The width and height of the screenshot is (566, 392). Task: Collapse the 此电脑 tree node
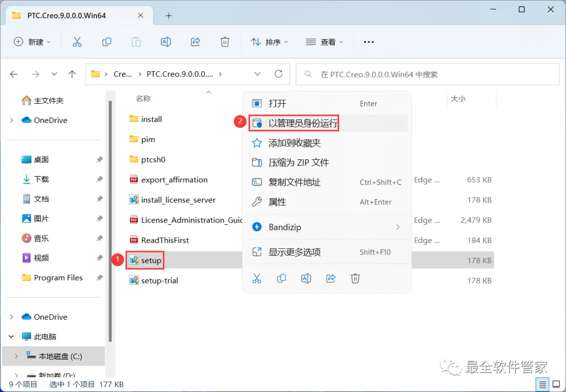pyautogui.click(x=12, y=336)
